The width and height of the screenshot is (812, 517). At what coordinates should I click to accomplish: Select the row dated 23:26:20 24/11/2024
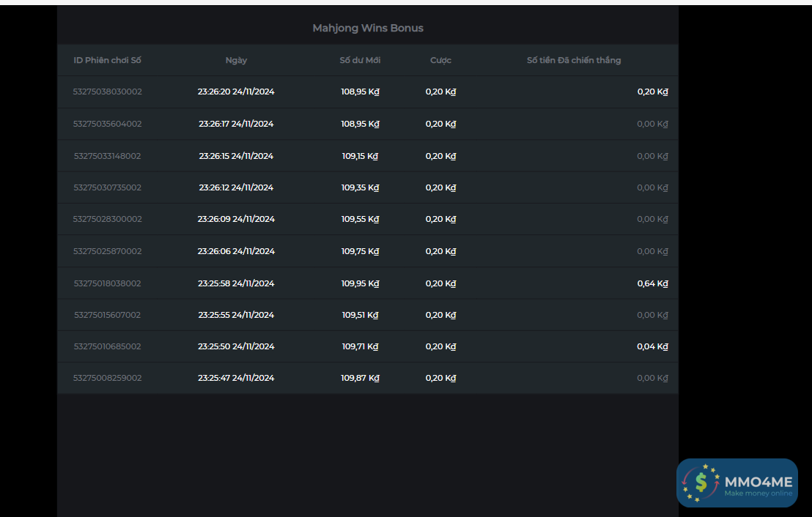[x=236, y=92]
